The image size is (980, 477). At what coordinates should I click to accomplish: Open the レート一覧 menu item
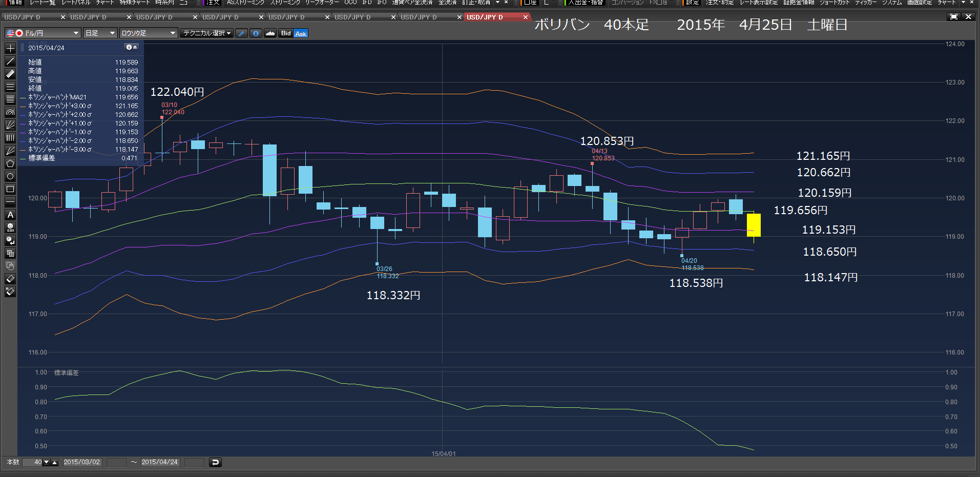click(43, 3)
